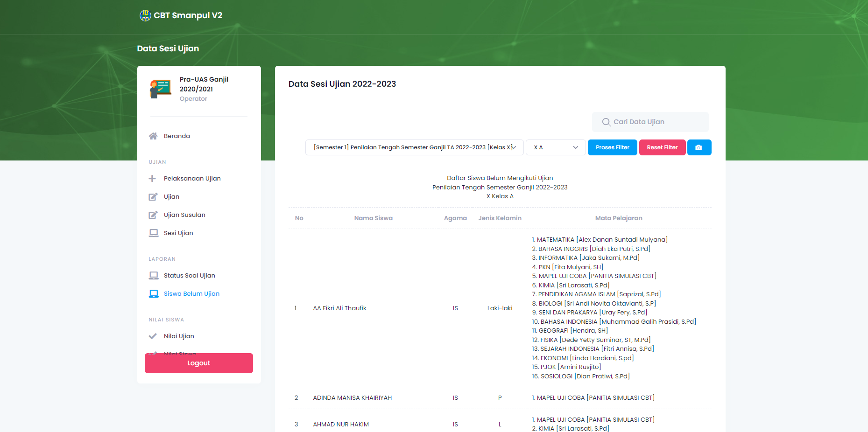This screenshot has width=868, height=432.
Task: Click the laptop icon beside Sesi Ujian
Action: click(153, 233)
